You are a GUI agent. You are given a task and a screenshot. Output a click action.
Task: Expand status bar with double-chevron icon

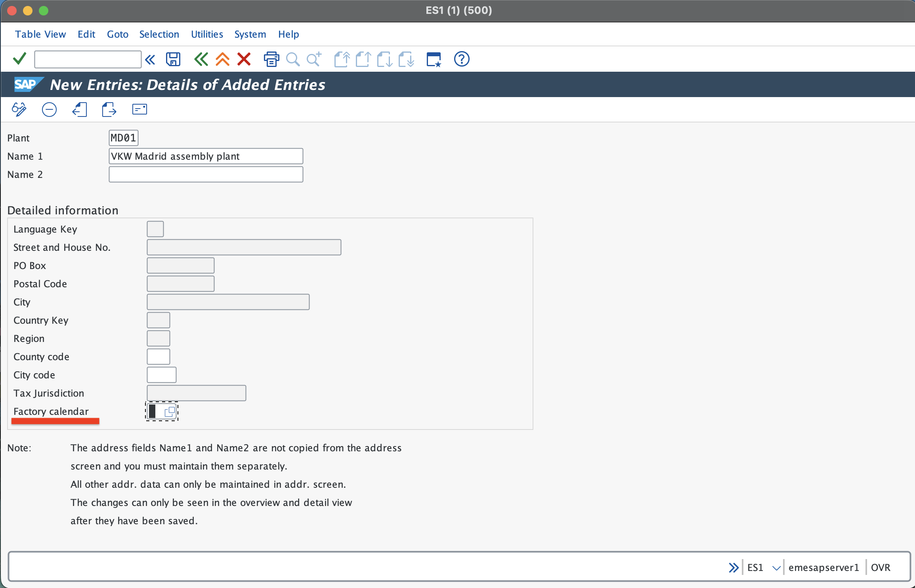pos(734,567)
